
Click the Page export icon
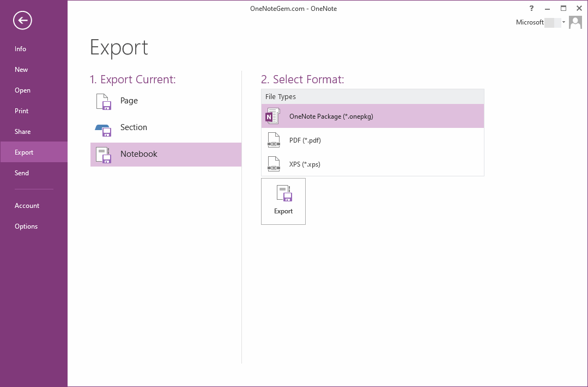click(x=104, y=102)
